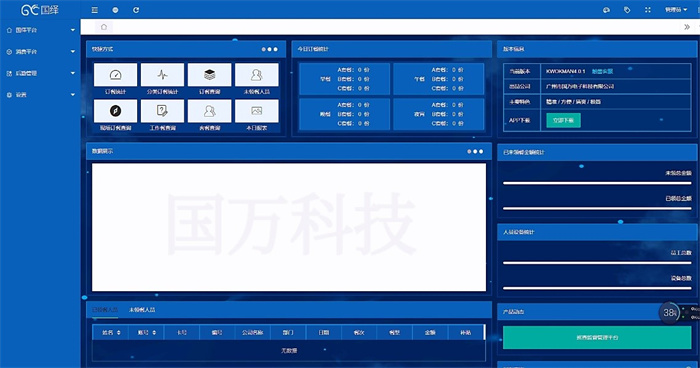Open the gauge dashboard shortcut tile
The height and width of the screenshot is (368, 700).
click(x=115, y=75)
